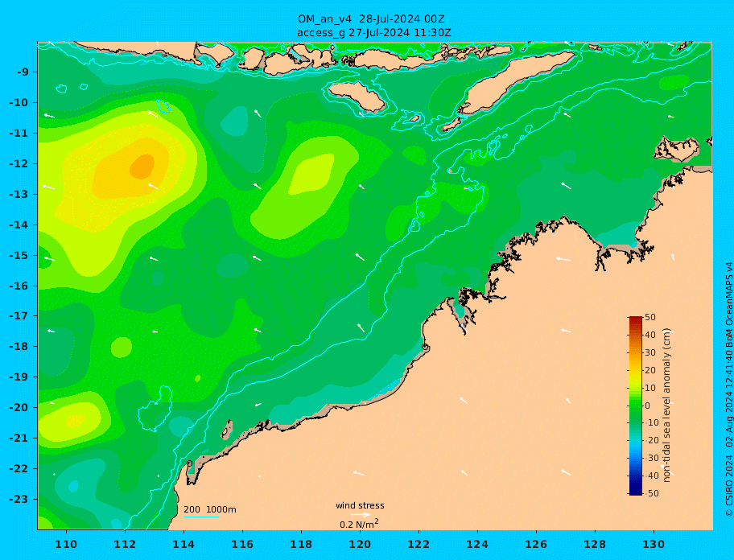The height and width of the screenshot is (560, 734).
Task: Click the 50 label on colorbar top
Action: pos(650,317)
